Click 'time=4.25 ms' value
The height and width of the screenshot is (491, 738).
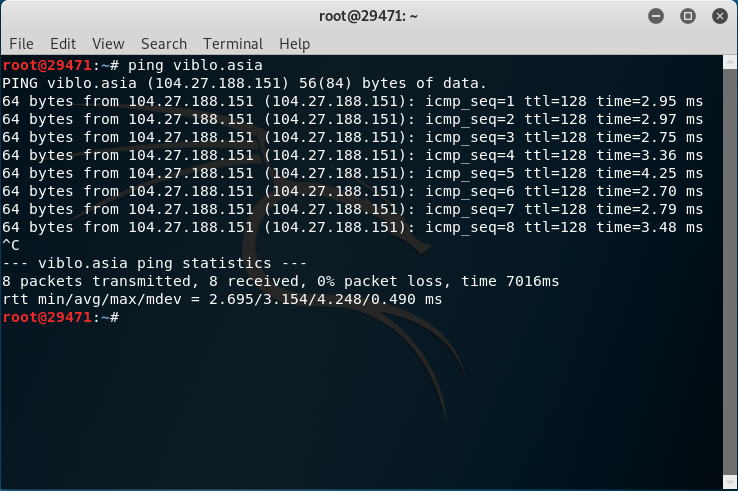650,173
